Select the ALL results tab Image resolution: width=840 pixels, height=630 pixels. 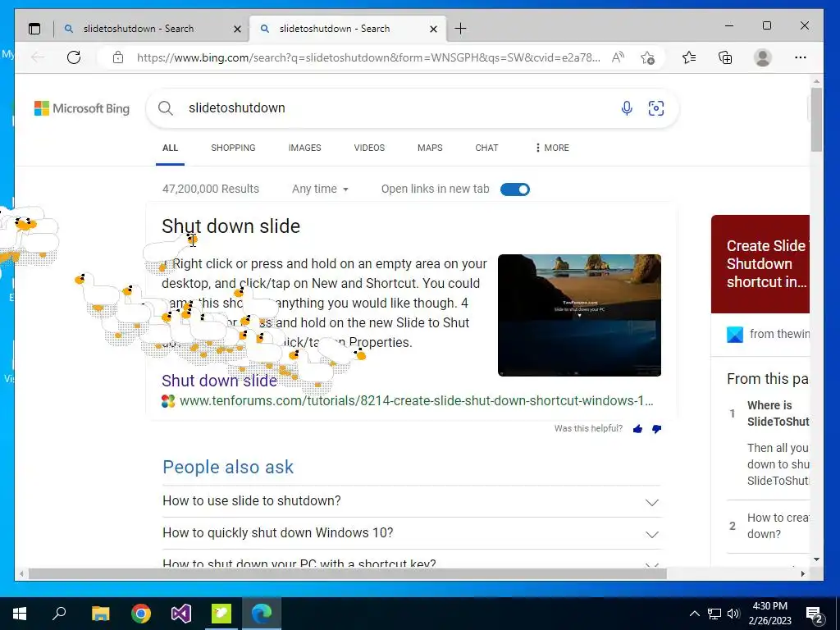tap(171, 148)
